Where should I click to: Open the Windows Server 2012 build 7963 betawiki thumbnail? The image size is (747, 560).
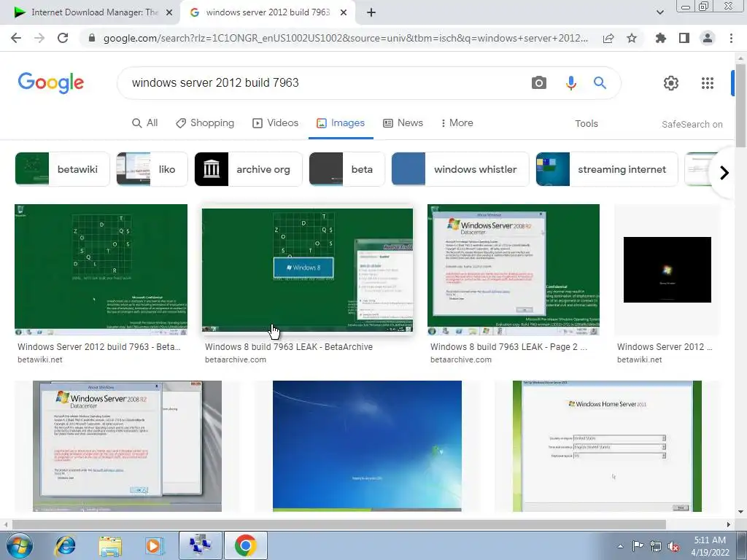(x=101, y=270)
